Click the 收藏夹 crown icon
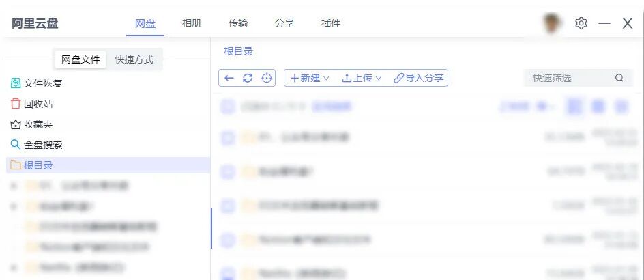Viewport: 644px width, 280px height. point(16,124)
